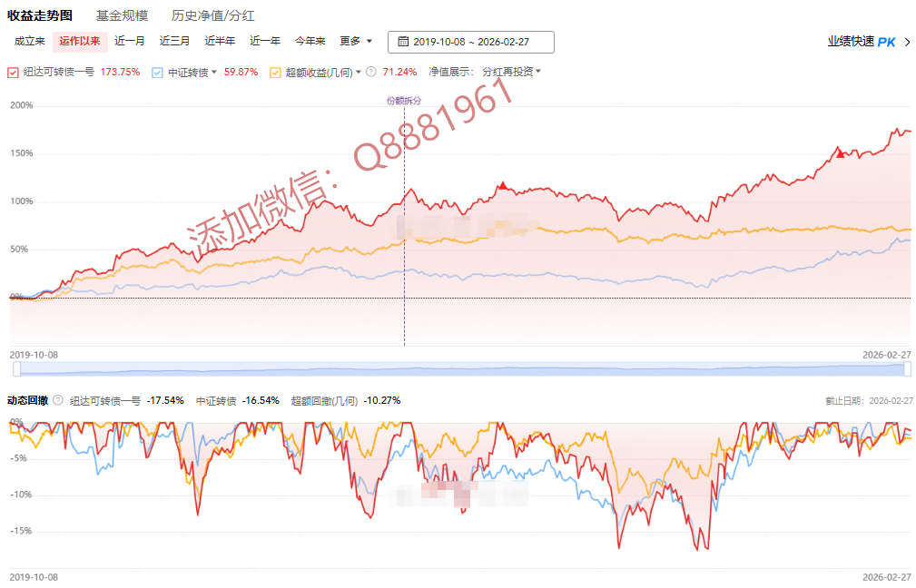
Task: Click help icon next to 超额收益(几何)
Action: click(371, 72)
